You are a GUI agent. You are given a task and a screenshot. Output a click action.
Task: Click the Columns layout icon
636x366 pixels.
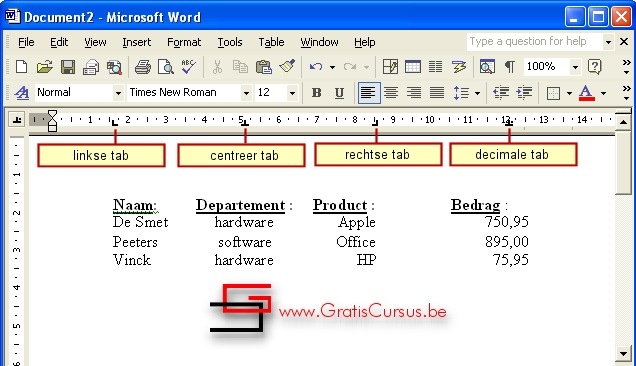[436, 67]
